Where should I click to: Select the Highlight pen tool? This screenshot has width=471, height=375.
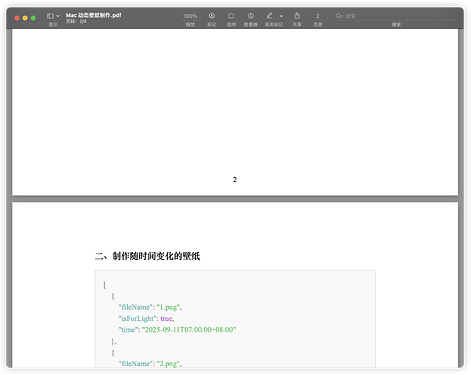tap(269, 16)
